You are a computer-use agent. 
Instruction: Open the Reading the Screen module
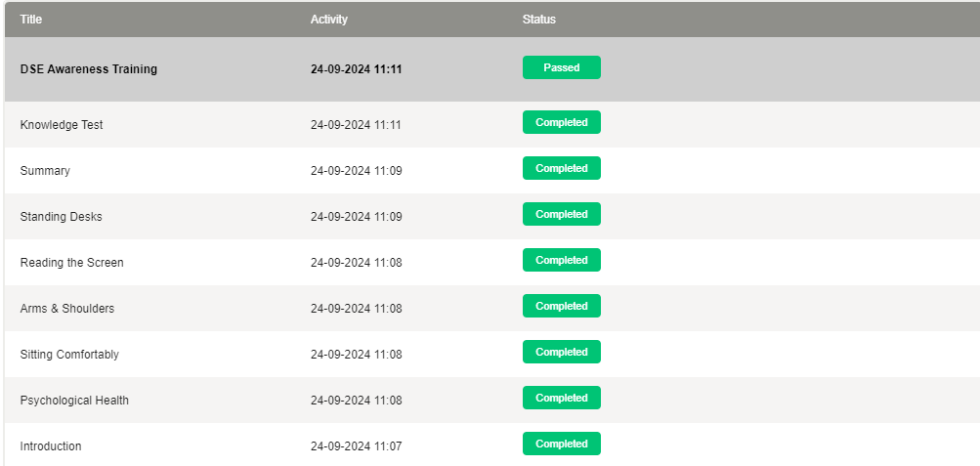(x=71, y=263)
